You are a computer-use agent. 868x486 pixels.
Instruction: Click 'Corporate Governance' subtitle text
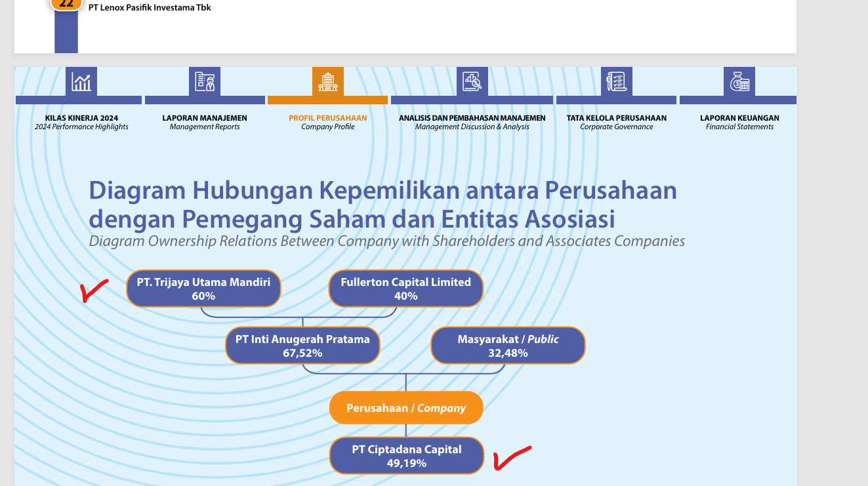617,127
